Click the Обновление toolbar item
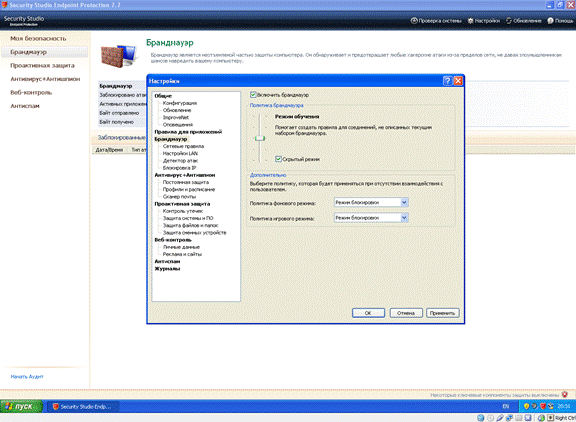The height and width of the screenshot is (422, 576). [523, 21]
